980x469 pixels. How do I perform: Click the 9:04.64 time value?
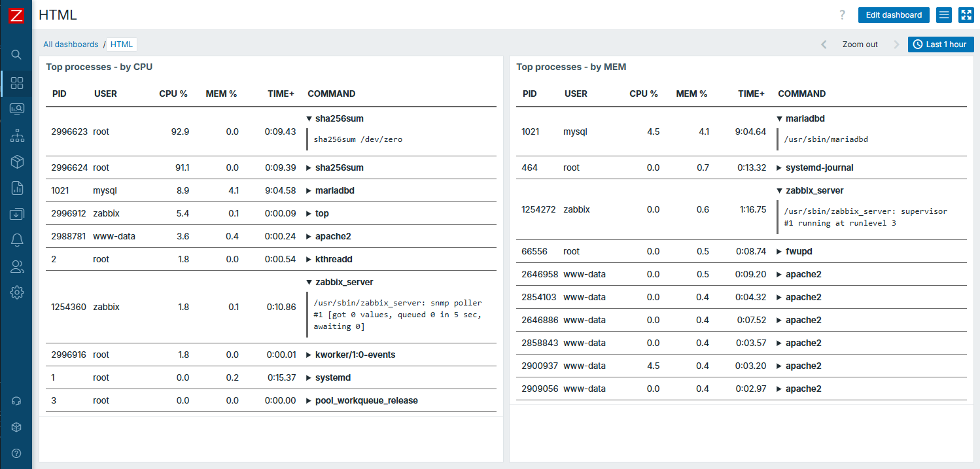tap(750, 131)
